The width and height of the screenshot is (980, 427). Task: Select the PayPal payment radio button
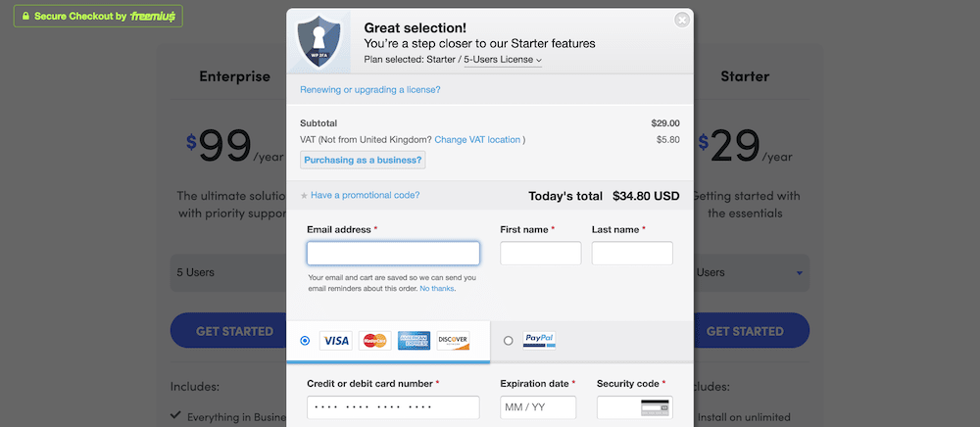point(508,340)
